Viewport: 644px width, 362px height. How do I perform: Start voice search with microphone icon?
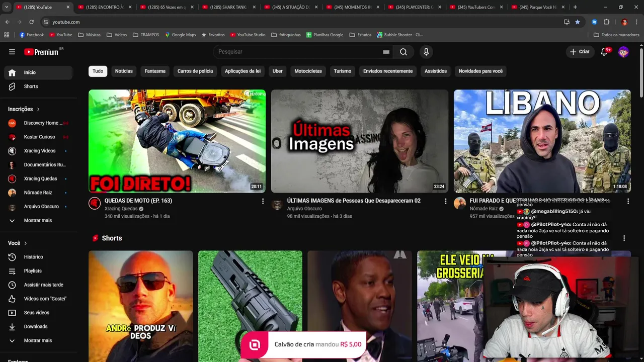(x=426, y=52)
